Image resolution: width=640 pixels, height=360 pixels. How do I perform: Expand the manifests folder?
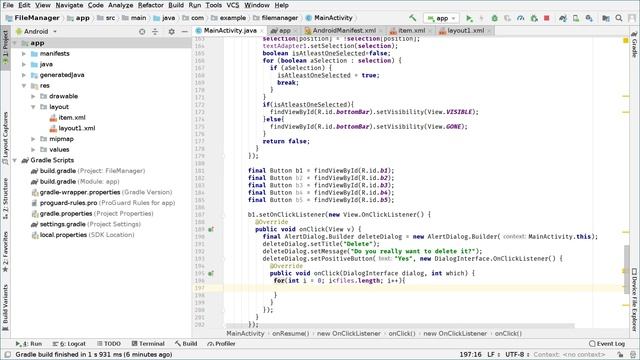24,53
